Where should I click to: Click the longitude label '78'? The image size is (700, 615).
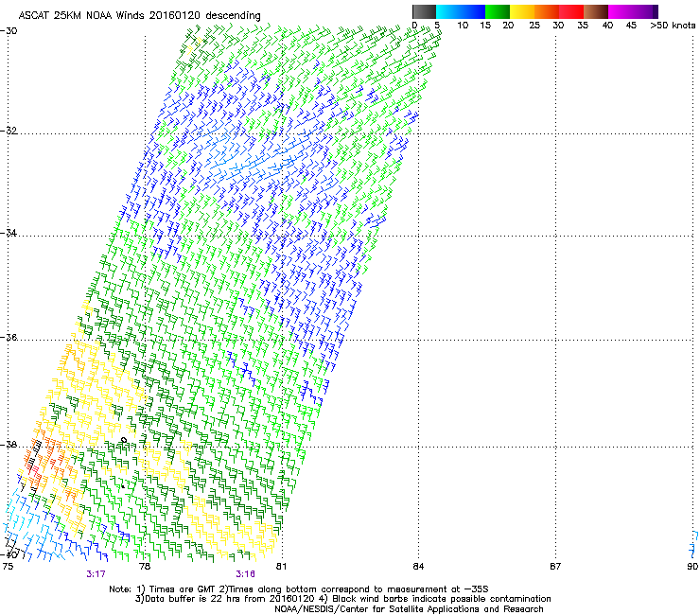coord(145,567)
